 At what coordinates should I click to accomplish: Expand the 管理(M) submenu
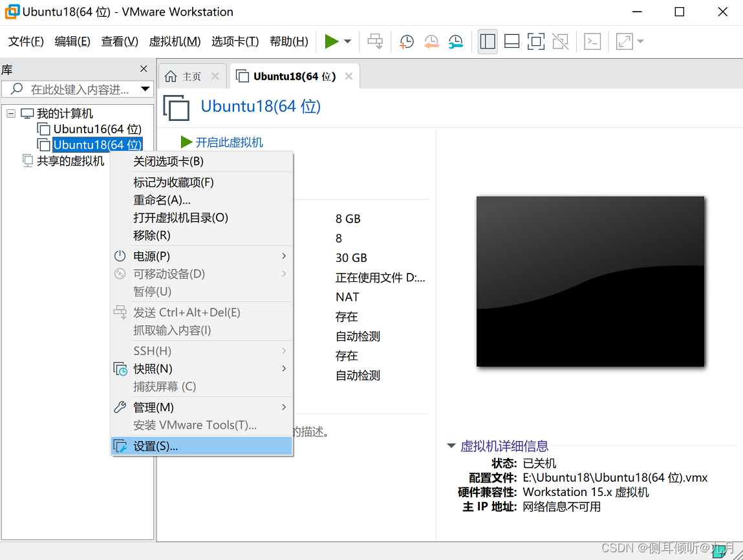[201, 407]
